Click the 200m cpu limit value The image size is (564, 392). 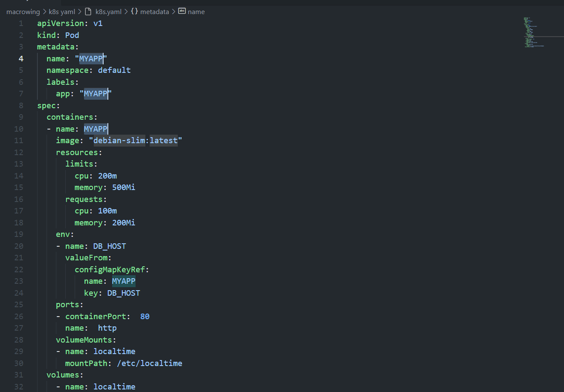click(107, 176)
